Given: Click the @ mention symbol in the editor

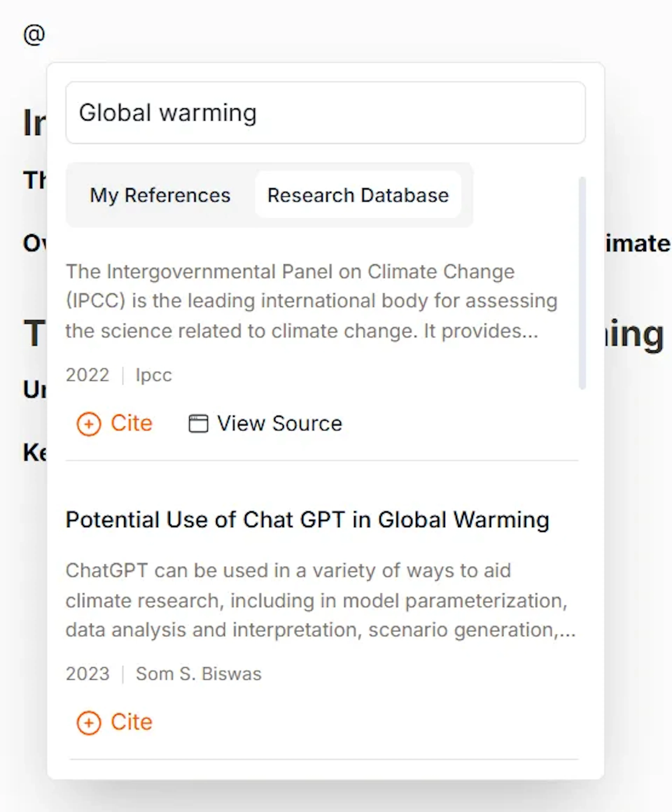Looking at the screenshot, I should pyautogui.click(x=34, y=35).
